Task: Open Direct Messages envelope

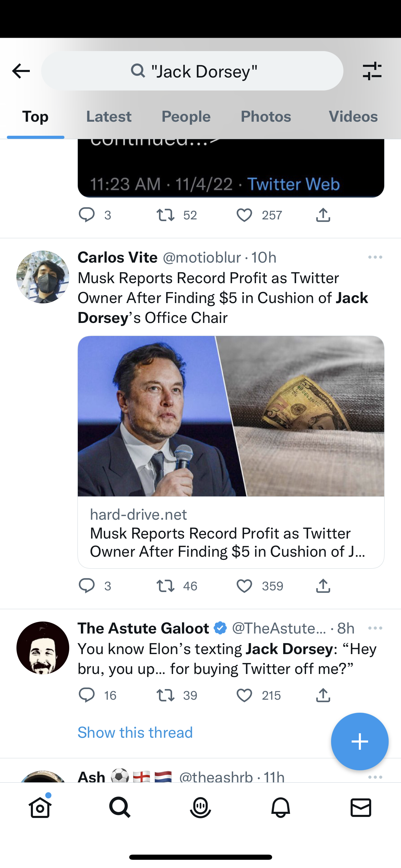Action: pos(361,807)
